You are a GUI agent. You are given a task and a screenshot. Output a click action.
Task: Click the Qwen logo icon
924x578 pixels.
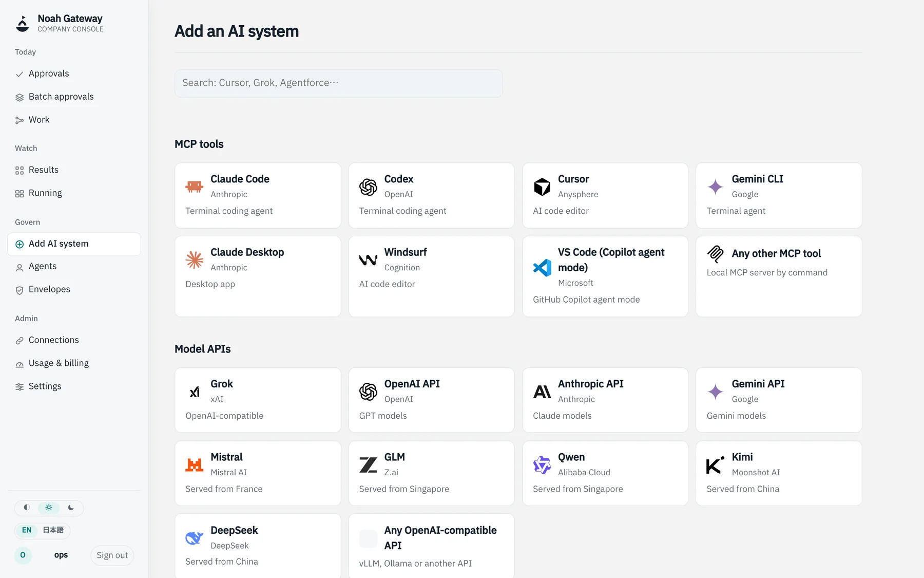click(x=542, y=465)
